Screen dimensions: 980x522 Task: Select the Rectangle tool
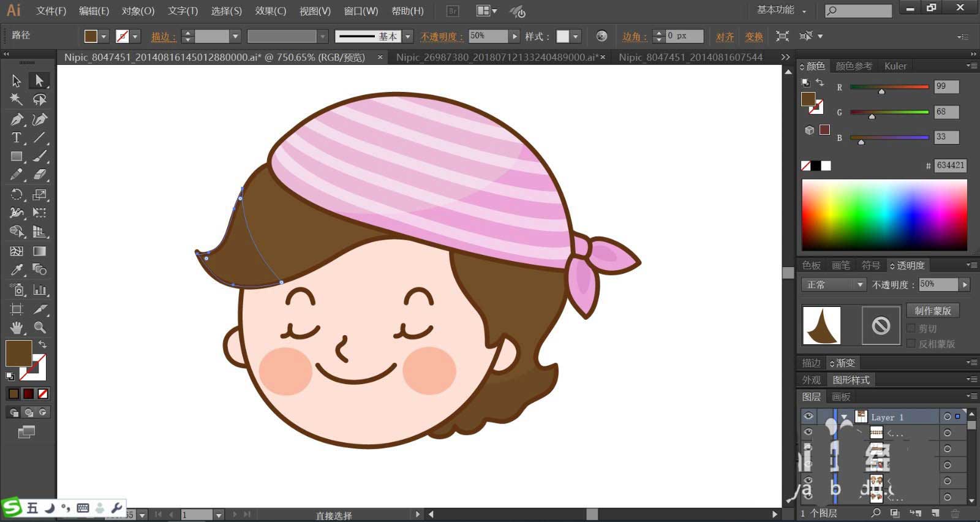point(17,157)
